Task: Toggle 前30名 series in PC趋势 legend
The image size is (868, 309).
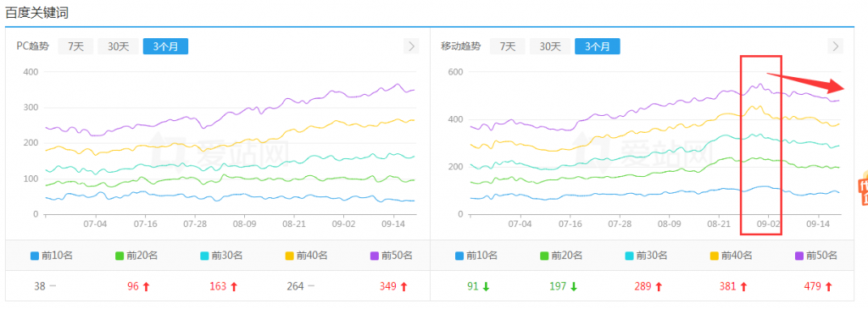Action: click(221, 256)
